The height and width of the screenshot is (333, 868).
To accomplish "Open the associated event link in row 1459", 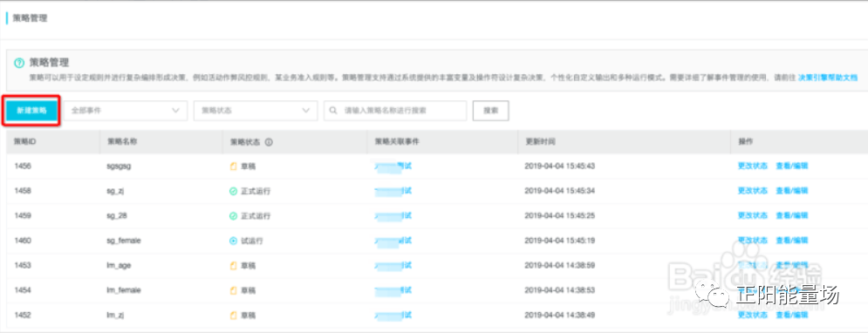I will click(x=393, y=215).
